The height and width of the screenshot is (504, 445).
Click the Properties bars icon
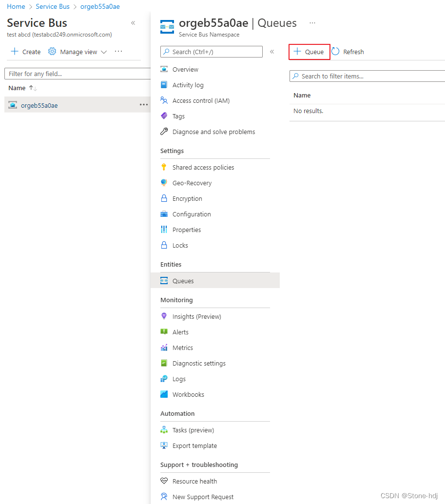(164, 230)
